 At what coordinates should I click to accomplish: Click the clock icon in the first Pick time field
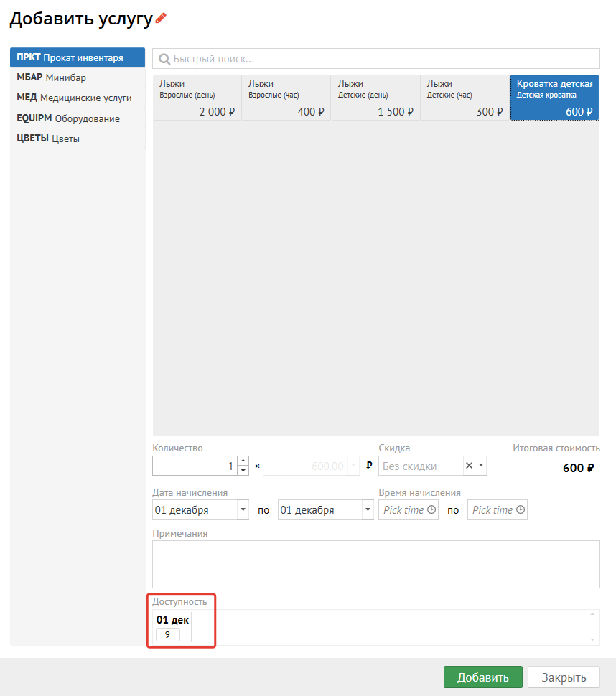pyautogui.click(x=431, y=509)
